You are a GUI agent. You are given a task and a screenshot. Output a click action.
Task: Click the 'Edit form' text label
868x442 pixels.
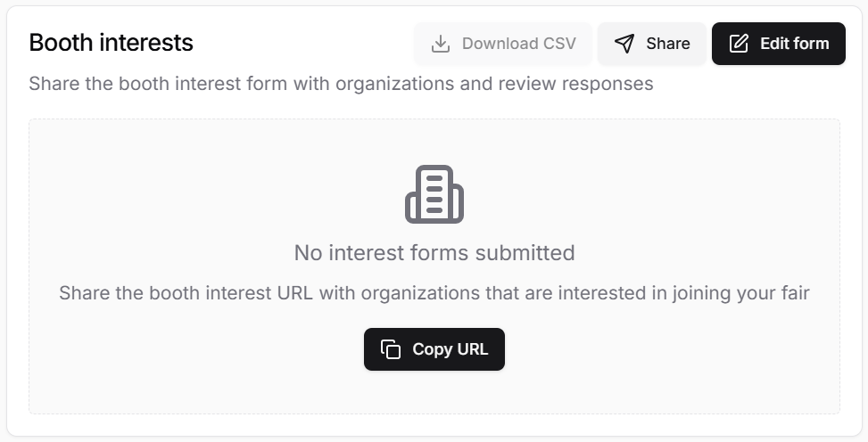tap(794, 44)
